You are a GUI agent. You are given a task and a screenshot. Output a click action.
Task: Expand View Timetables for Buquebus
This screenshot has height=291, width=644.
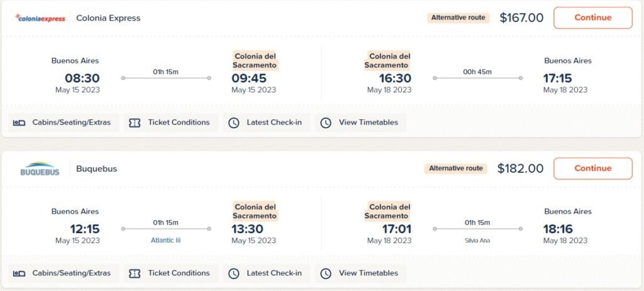360,273
